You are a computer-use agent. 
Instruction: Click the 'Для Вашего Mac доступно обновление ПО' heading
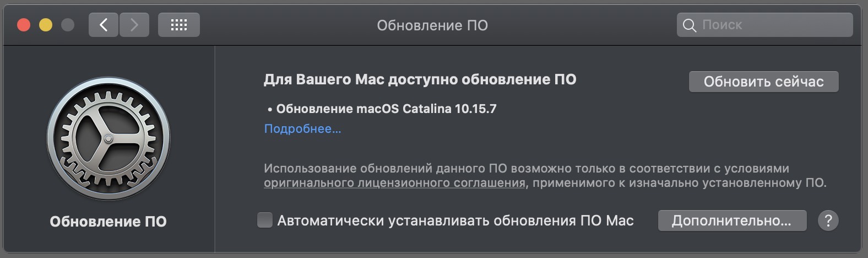pos(420,79)
